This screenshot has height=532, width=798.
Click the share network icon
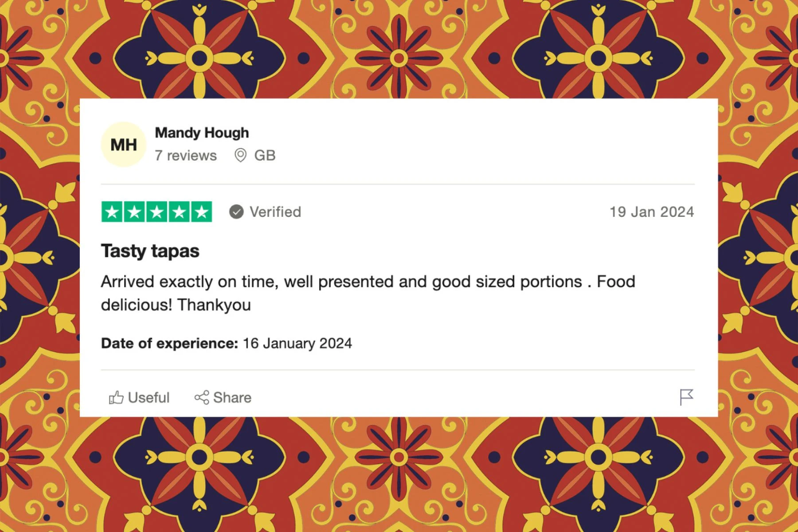pos(202,398)
